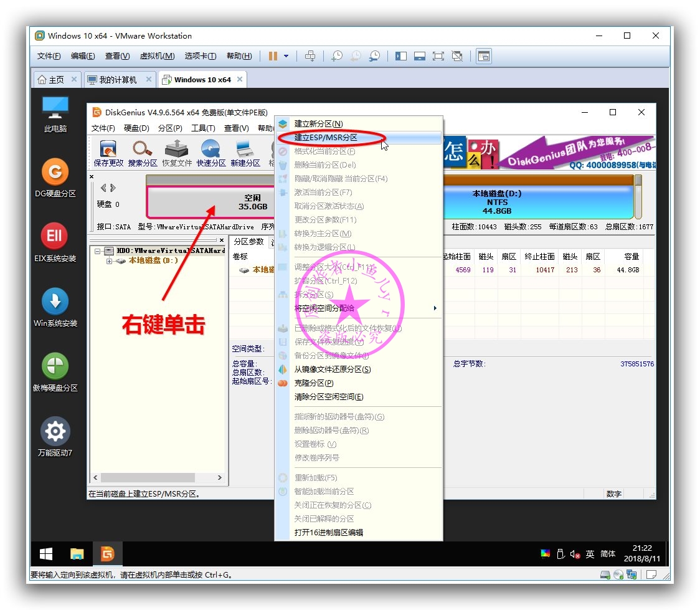The image size is (700, 610).
Task: Click the tree panel horizontal scrollbar thumb
Action: click(148, 477)
